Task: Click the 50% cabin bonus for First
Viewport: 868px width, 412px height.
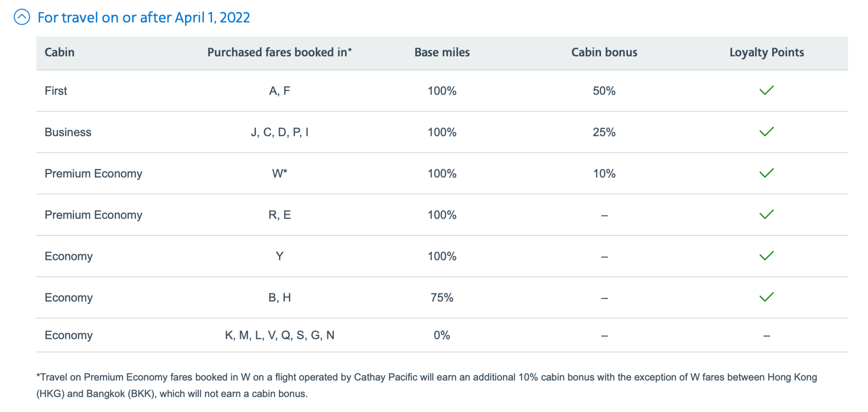Action: pyautogui.click(x=604, y=91)
